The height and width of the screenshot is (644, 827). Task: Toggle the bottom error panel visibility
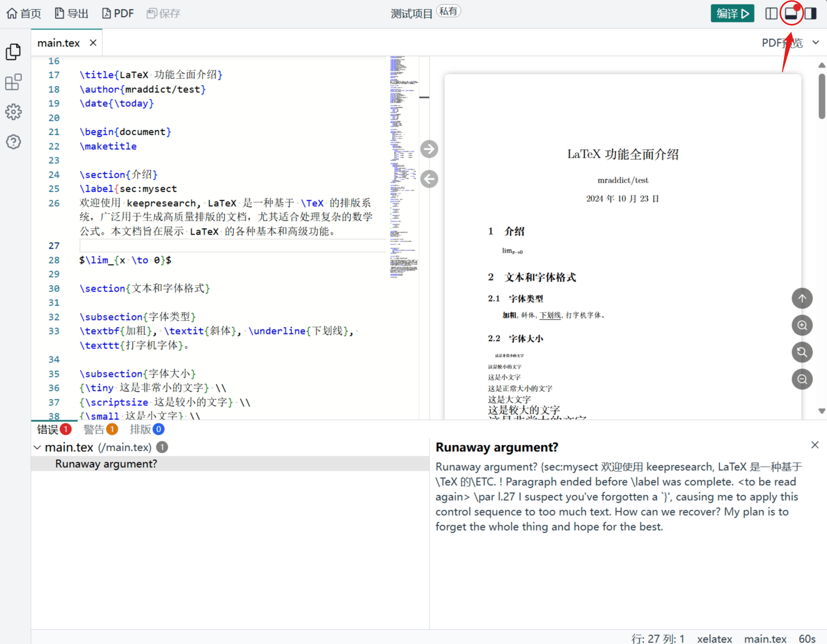(x=792, y=13)
